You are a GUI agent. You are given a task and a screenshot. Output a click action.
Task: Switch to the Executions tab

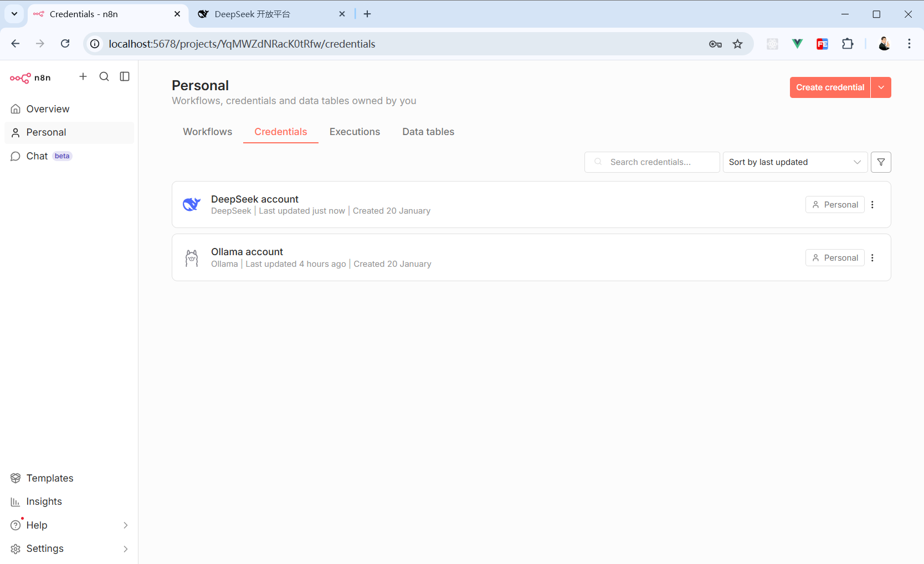(x=355, y=132)
